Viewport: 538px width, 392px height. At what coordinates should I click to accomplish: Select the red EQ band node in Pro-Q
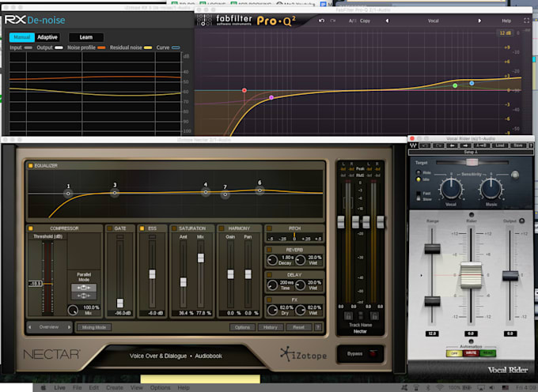point(244,90)
